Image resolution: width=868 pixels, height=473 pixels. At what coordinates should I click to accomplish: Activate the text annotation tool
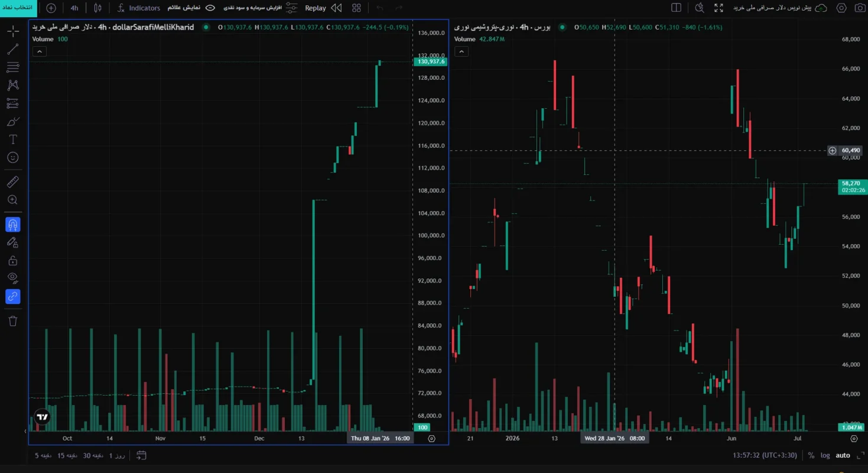(12, 140)
